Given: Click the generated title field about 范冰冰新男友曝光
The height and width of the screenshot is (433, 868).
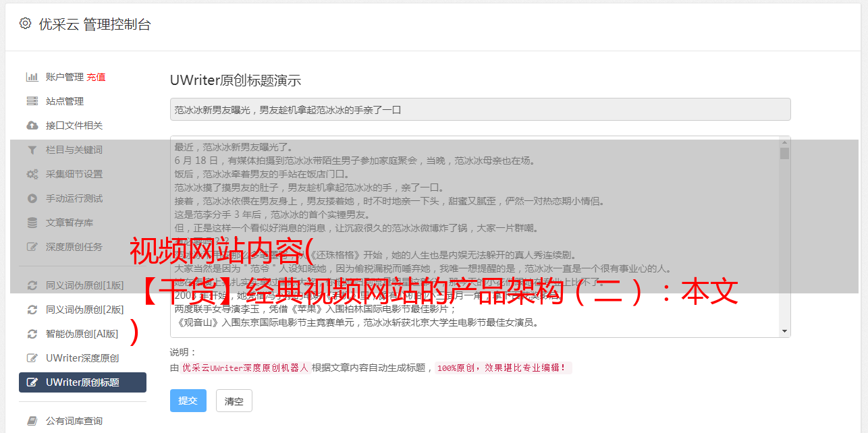Looking at the screenshot, I should coord(480,109).
